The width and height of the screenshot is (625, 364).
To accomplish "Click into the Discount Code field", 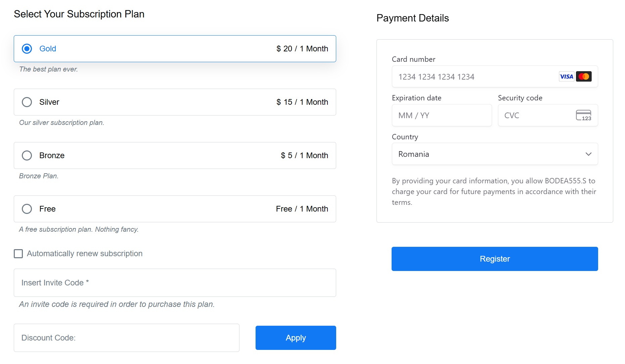I will click(126, 338).
